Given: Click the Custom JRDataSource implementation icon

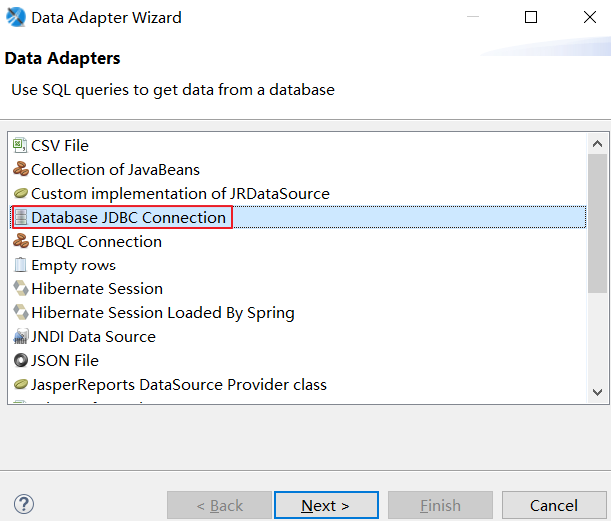Looking at the screenshot, I should pos(20,194).
